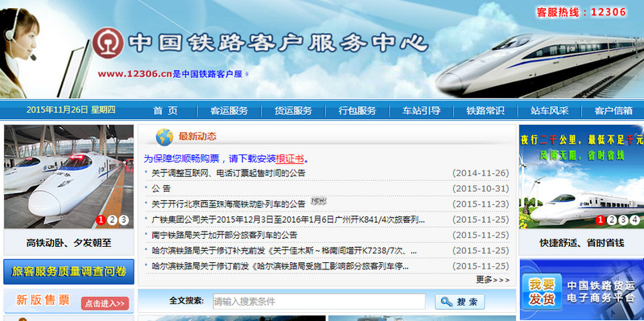Click the 更多>>> more news link
This screenshot has width=644, height=321.
point(493,279)
